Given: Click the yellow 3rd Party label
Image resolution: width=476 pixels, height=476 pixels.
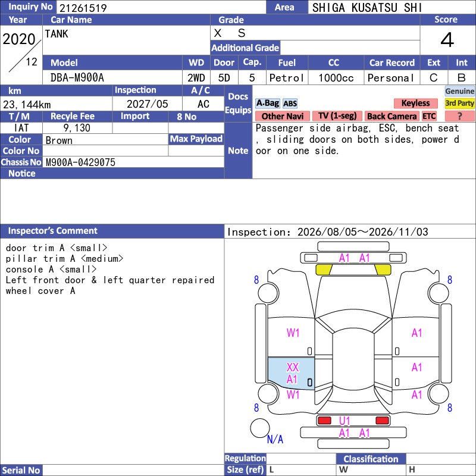Looking at the screenshot, I should (x=459, y=103).
